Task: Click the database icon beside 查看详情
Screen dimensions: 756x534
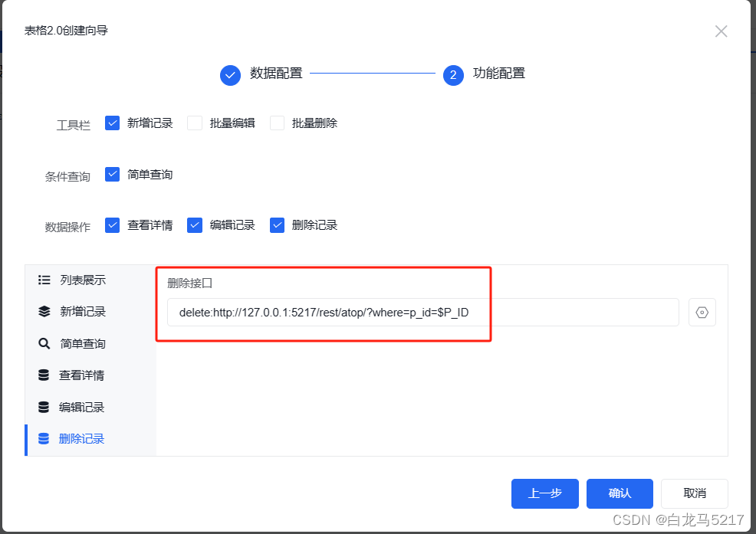Action: [44, 375]
